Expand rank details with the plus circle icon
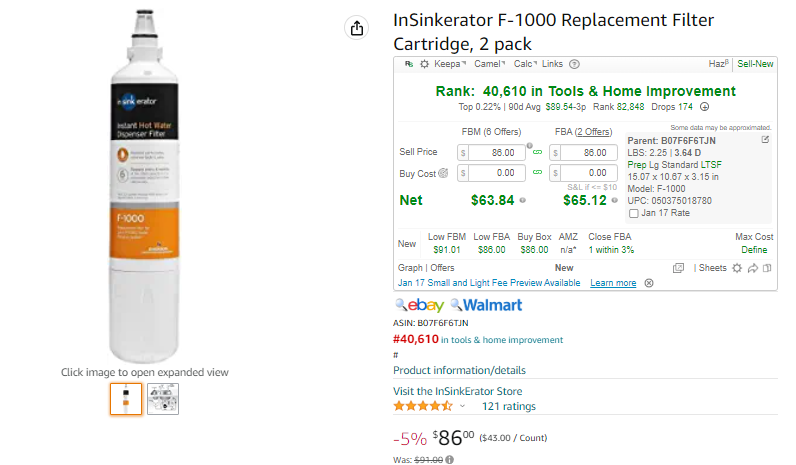This screenshot has height=465, width=796. click(704, 107)
